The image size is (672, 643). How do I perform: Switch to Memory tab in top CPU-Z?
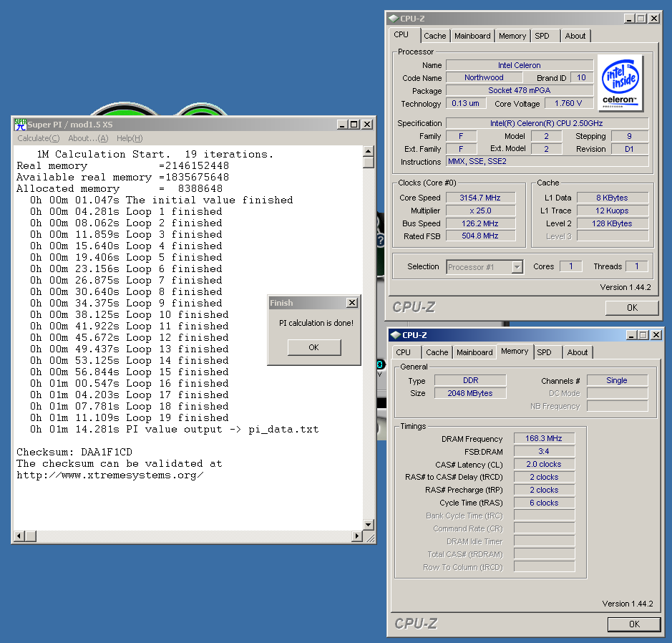[x=512, y=36]
